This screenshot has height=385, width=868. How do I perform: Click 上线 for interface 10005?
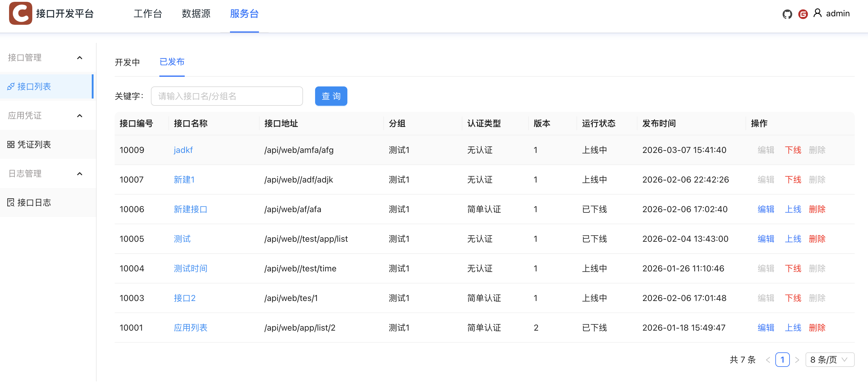click(793, 239)
